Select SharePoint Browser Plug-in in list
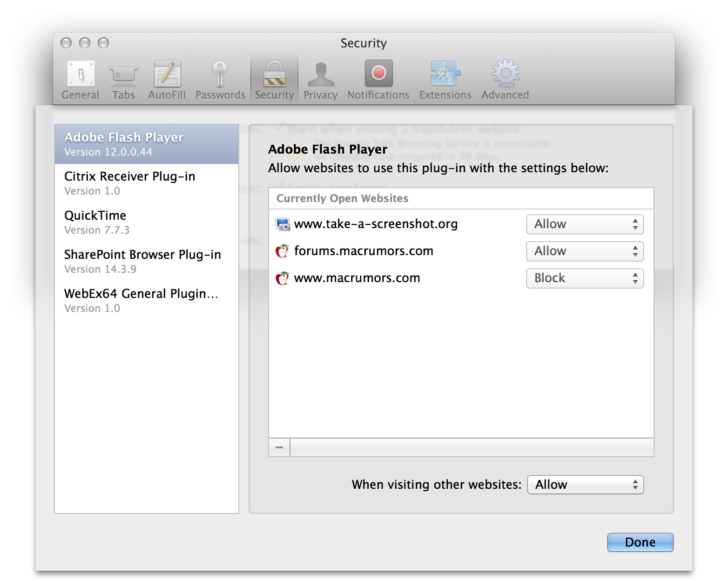The width and height of the screenshot is (728, 581). (x=147, y=262)
